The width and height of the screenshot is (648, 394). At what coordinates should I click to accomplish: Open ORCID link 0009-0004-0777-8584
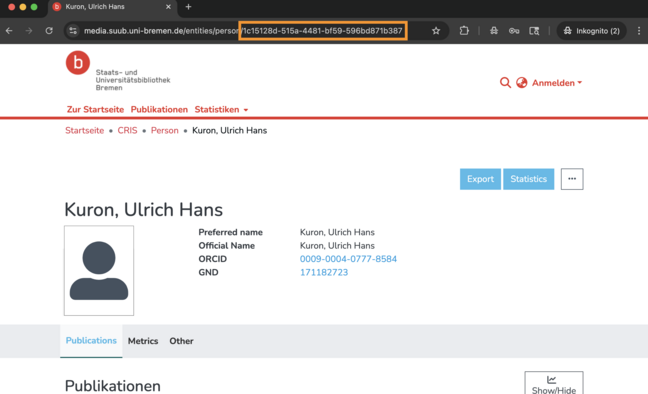tap(348, 259)
